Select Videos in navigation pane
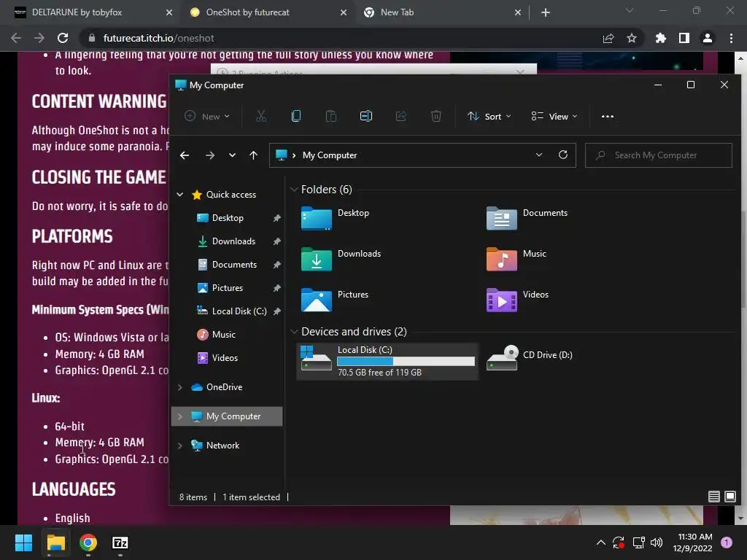The width and height of the screenshot is (747, 560). (x=225, y=358)
